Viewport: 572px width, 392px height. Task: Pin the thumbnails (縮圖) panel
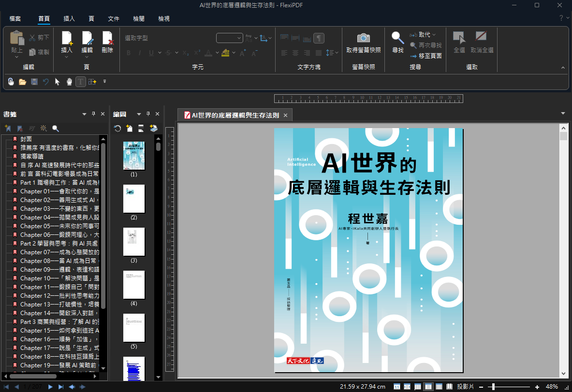[148, 114]
